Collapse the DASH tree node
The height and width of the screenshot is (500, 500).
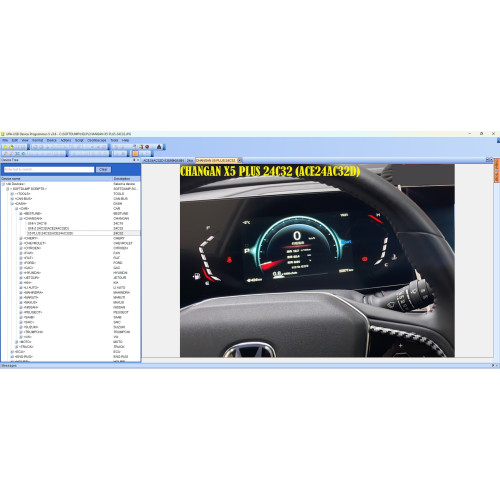coord(12,203)
